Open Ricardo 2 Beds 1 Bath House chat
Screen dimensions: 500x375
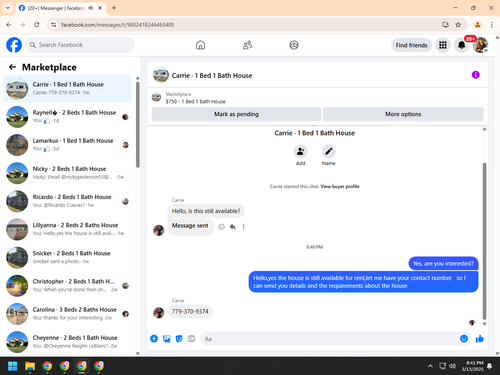point(67,201)
